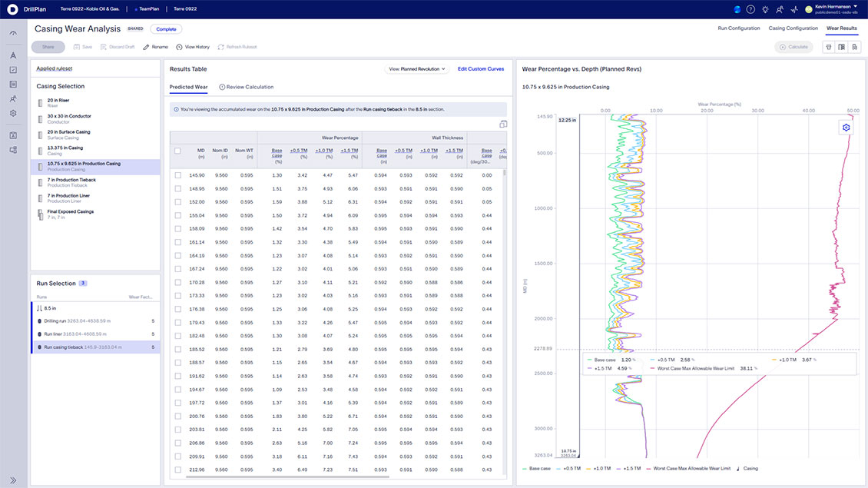This screenshot has width=868, height=488.
Task: Click the Calculate button
Action: coord(793,47)
